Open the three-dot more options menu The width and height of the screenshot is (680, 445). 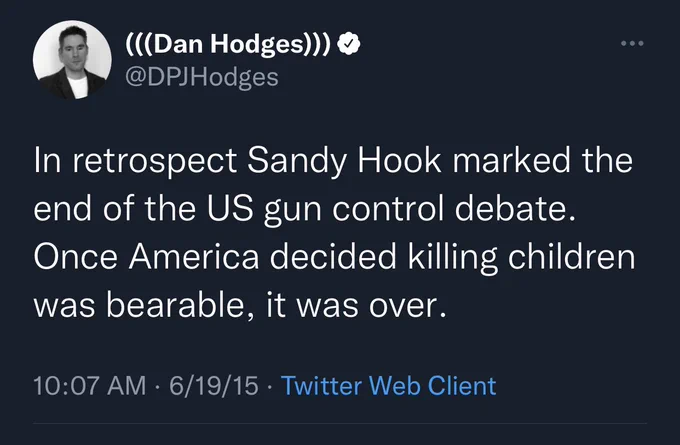(632, 43)
